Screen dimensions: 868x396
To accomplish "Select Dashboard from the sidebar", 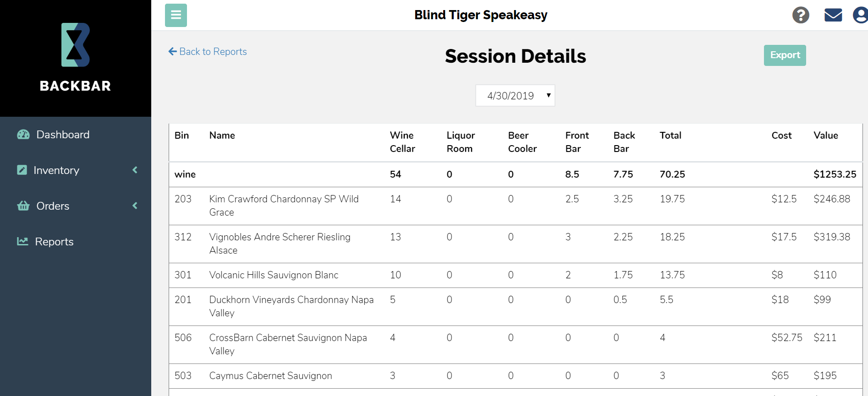I will coord(63,134).
